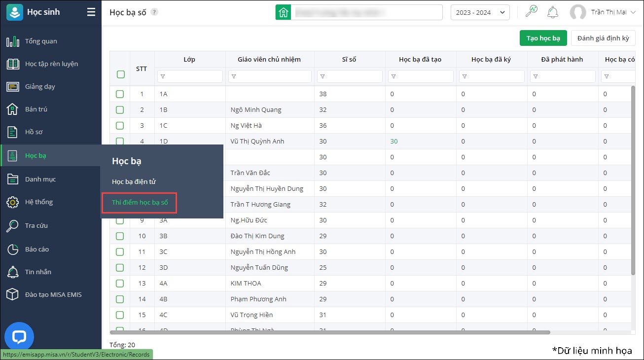The width and height of the screenshot is (644, 360).
Task: Open the Bán trú sidebar icon
Action: pyautogui.click(x=13, y=109)
